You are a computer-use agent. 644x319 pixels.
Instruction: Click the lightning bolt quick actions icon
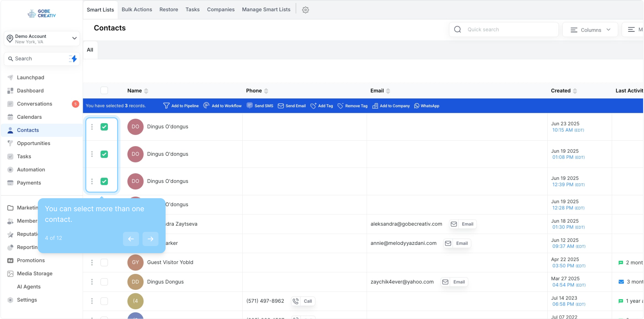coord(73,58)
